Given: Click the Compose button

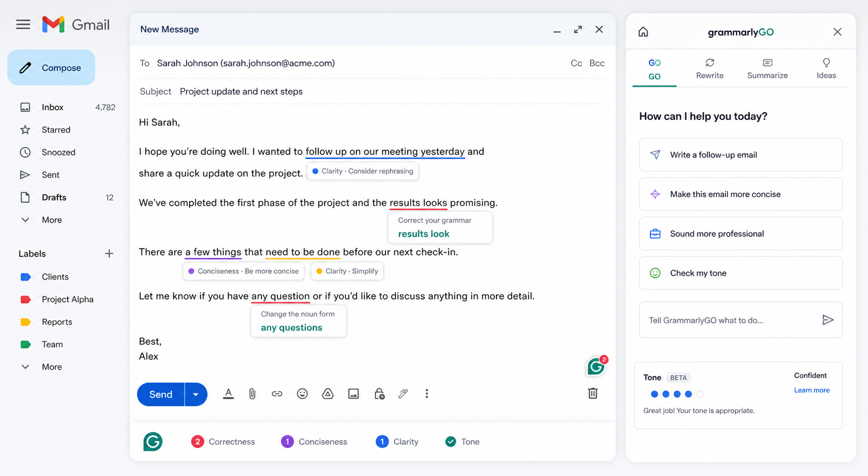Looking at the screenshot, I should [x=51, y=68].
